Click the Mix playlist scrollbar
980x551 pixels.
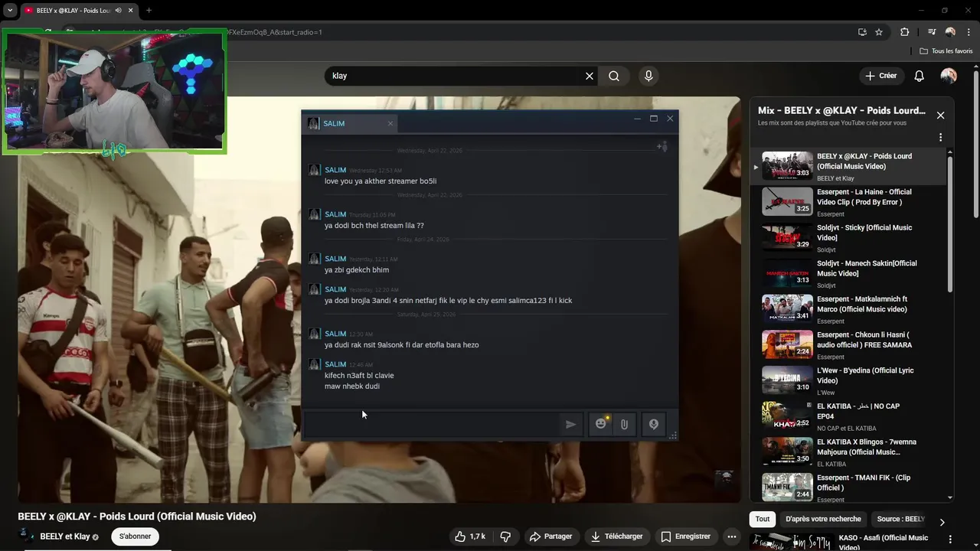(x=950, y=223)
